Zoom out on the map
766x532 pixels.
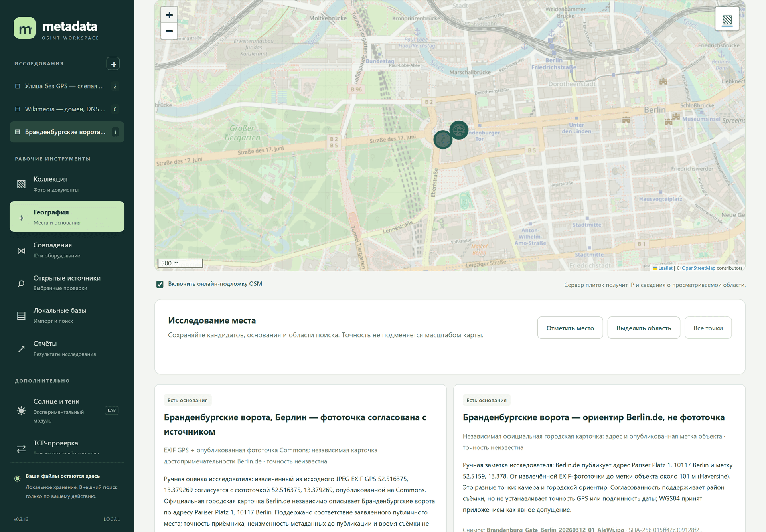(x=169, y=31)
